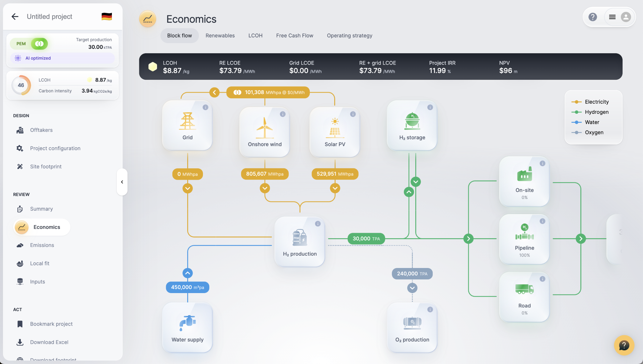Select the Water supply faucet block
643x364 pixels.
187,327
